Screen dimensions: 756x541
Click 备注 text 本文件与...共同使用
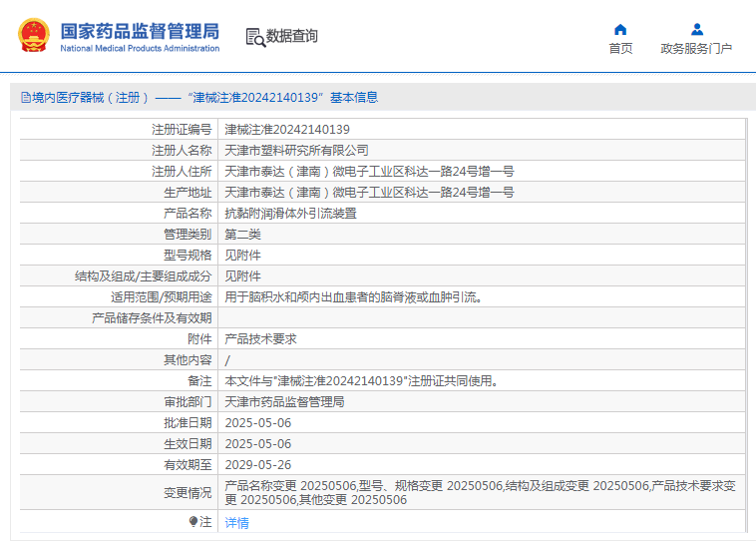pos(362,381)
